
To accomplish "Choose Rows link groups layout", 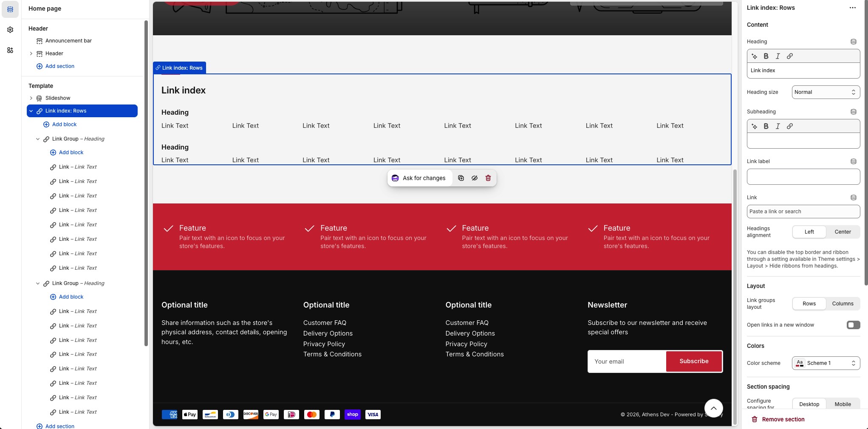I will pos(809,304).
